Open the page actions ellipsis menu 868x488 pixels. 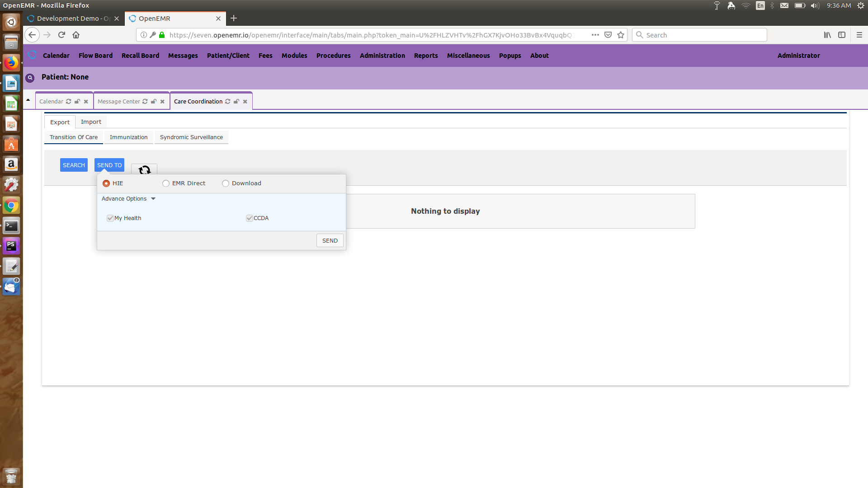tap(595, 35)
